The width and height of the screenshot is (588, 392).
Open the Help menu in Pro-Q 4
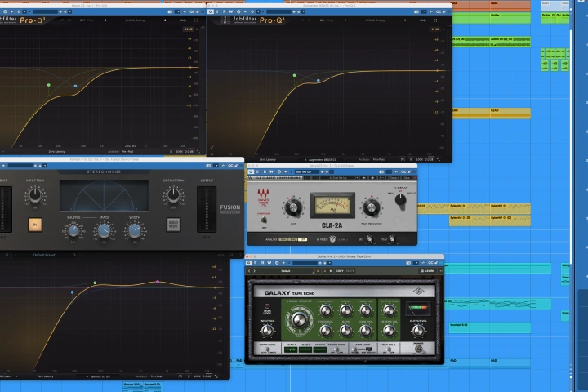423,20
